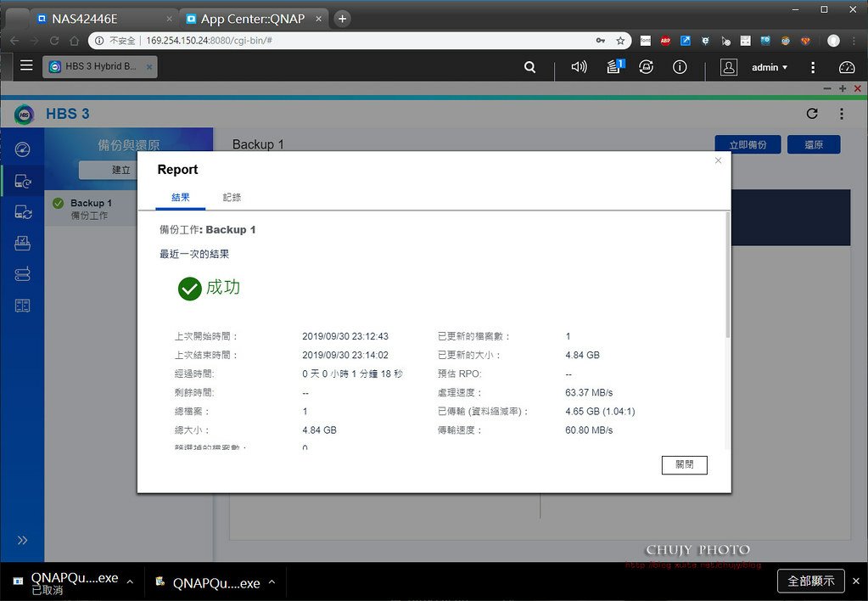Open HBS Overview sidebar icon
The image size is (868, 601).
point(22,149)
